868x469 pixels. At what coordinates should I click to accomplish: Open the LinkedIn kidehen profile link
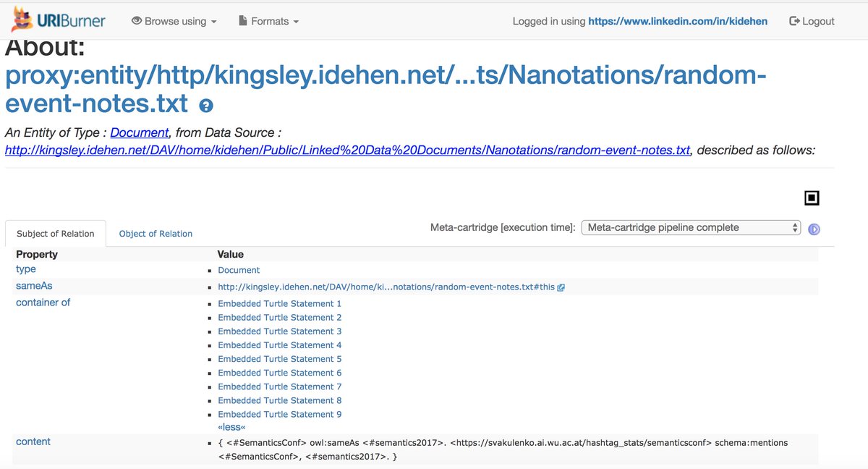pos(678,21)
